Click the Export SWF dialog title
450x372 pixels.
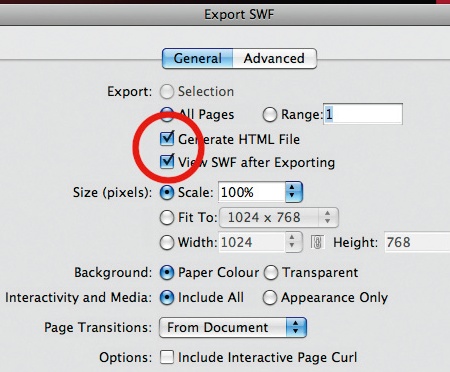click(x=239, y=15)
